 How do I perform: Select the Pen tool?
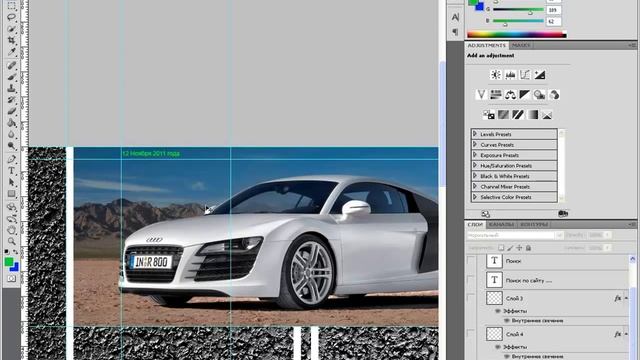click(x=11, y=159)
